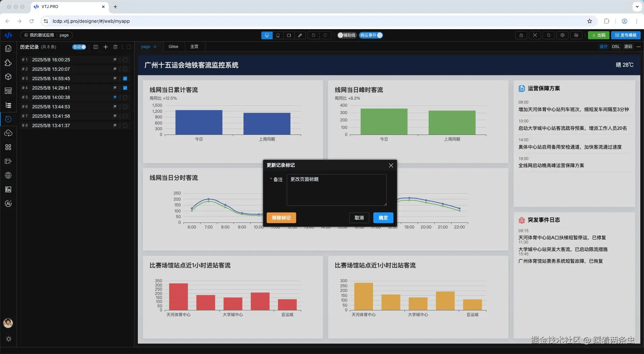The image size is (644, 354).
Task: Click the flag marker on record #5
Action: click(x=115, y=97)
